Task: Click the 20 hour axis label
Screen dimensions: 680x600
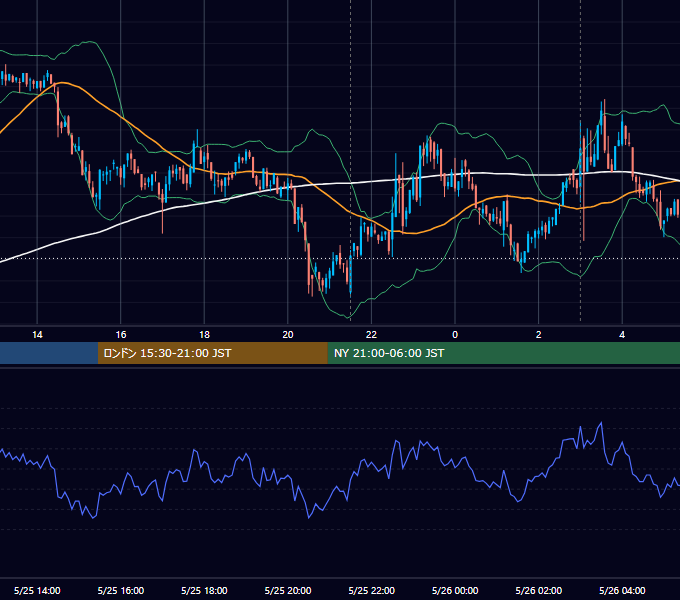Action: click(x=288, y=335)
